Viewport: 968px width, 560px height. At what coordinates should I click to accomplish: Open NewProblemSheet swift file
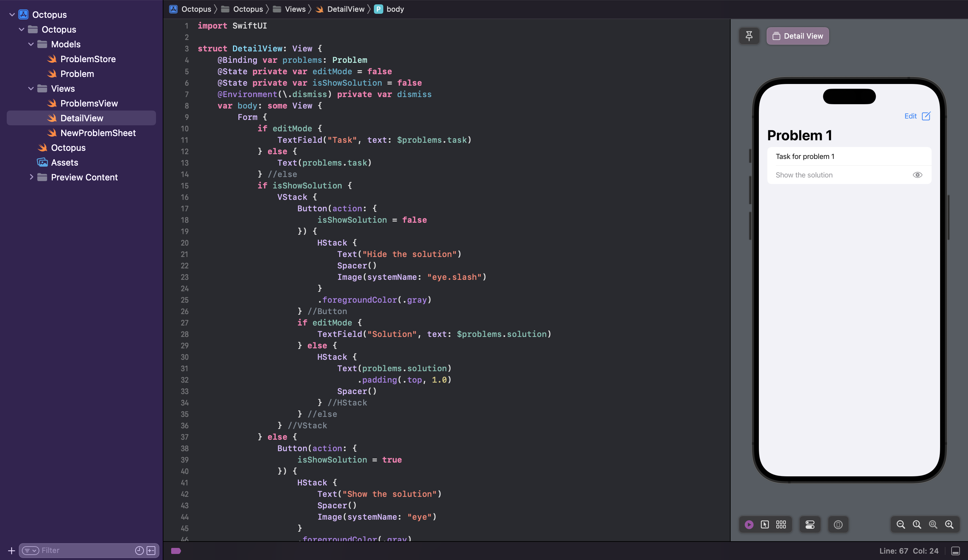click(98, 133)
